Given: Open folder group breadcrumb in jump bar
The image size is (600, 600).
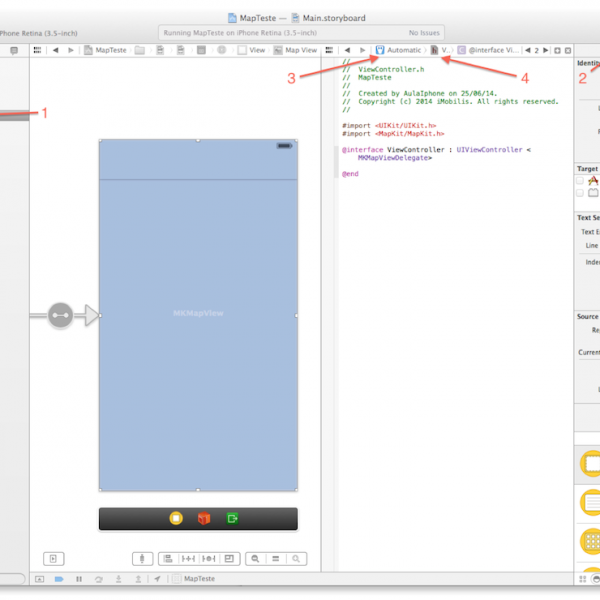Looking at the screenshot, I should pyautogui.click(x=140, y=50).
